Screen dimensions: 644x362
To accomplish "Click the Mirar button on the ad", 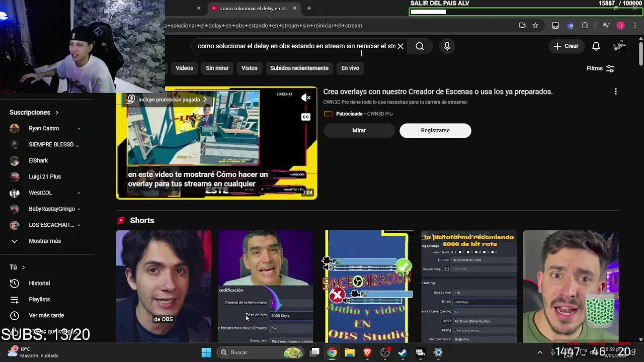I will tap(359, 131).
